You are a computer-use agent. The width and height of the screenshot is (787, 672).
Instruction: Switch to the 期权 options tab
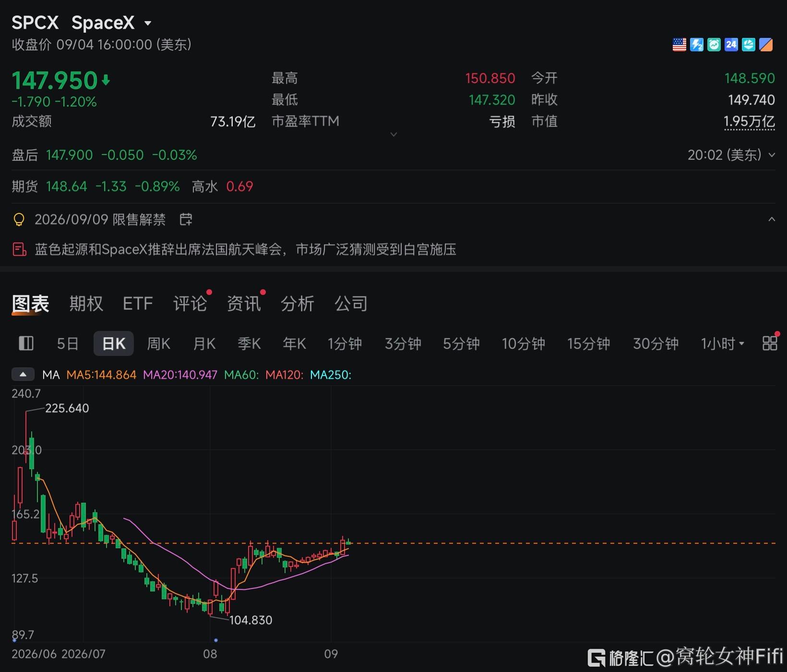click(86, 304)
